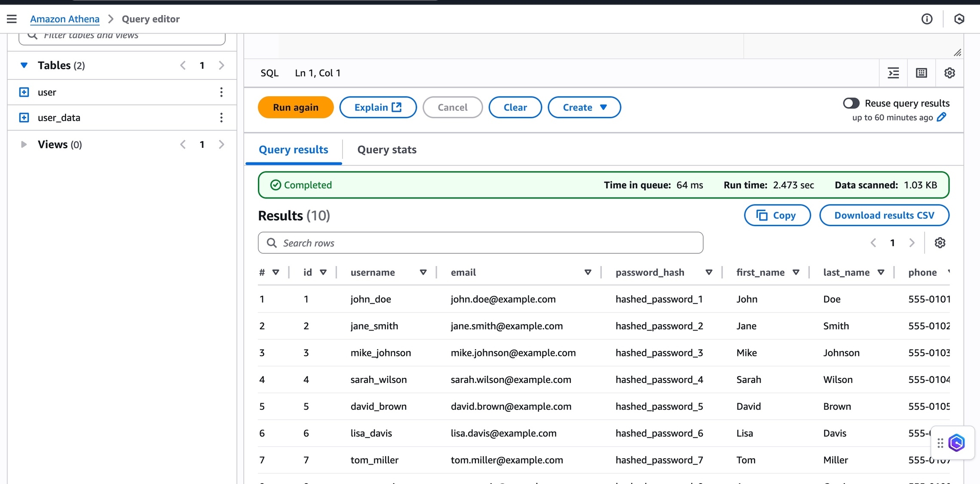The width and height of the screenshot is (980, 484).
Task: Edit reuse query results time pencil
Action: click(x=941, y=117)
